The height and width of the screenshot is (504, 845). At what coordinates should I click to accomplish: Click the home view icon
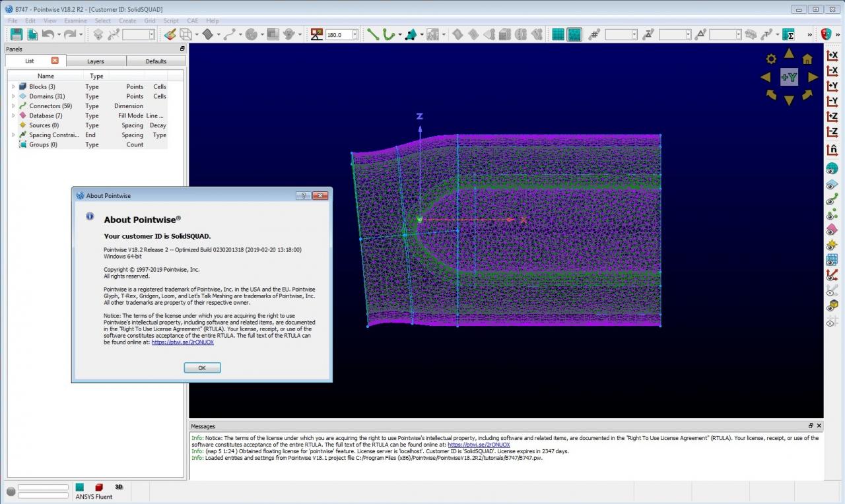point(807,59)
